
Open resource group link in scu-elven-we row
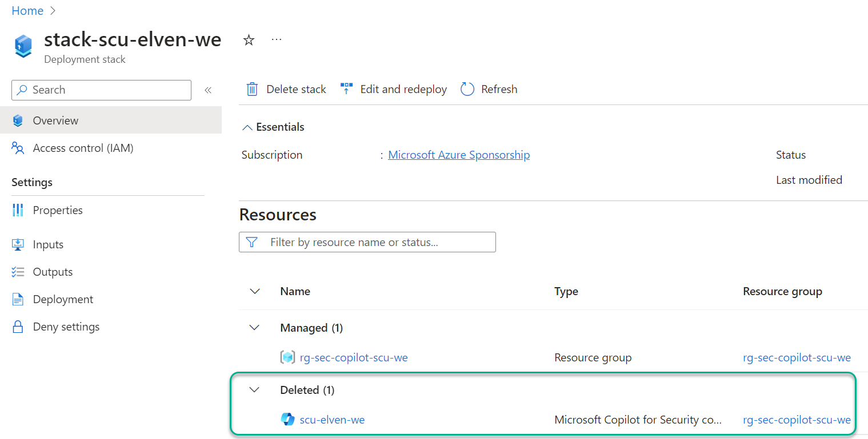[x=797, y=420]
